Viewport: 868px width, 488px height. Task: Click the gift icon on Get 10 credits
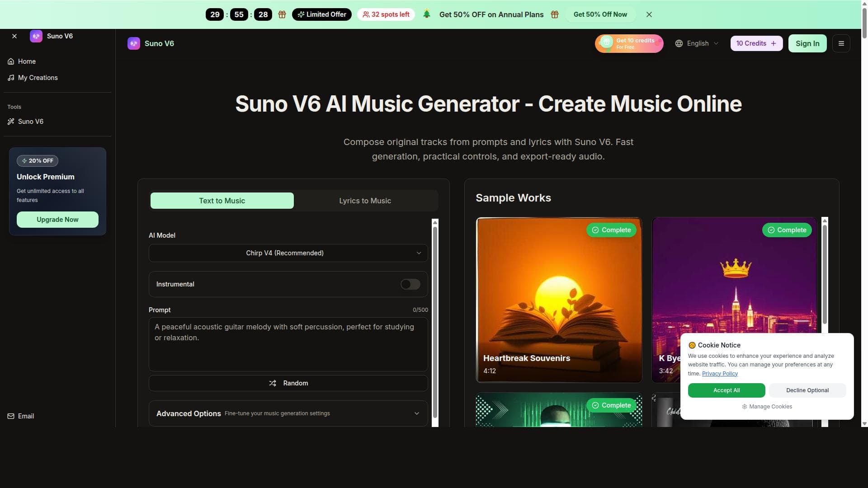coord(607,42)
